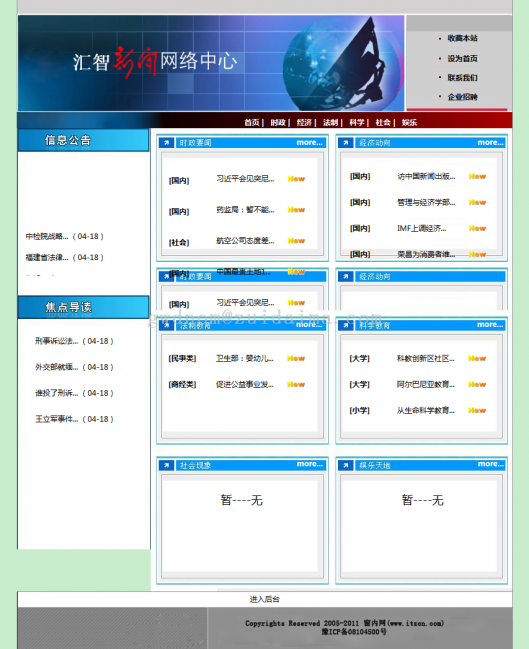Click more... in the 时政要闻 panel
The width and height of the screenshot is (529, 649).
[309, 142]
